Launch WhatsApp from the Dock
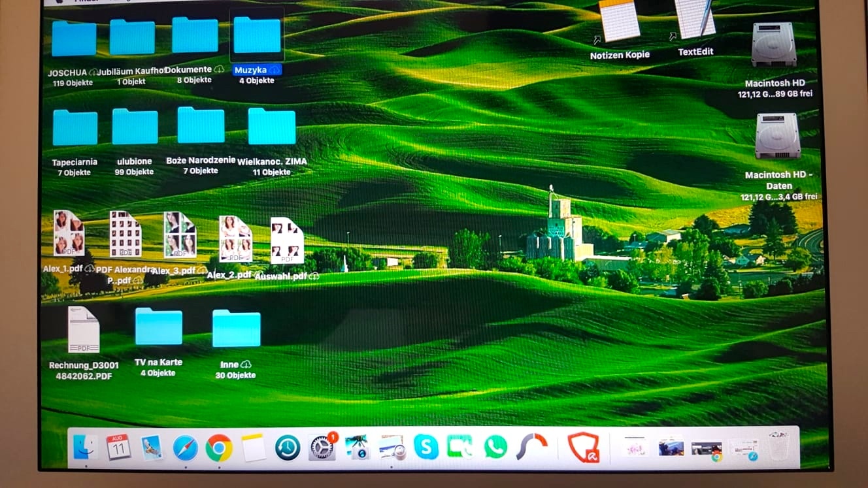The width and height of the screenshot is (868, 488). point(495,447)
